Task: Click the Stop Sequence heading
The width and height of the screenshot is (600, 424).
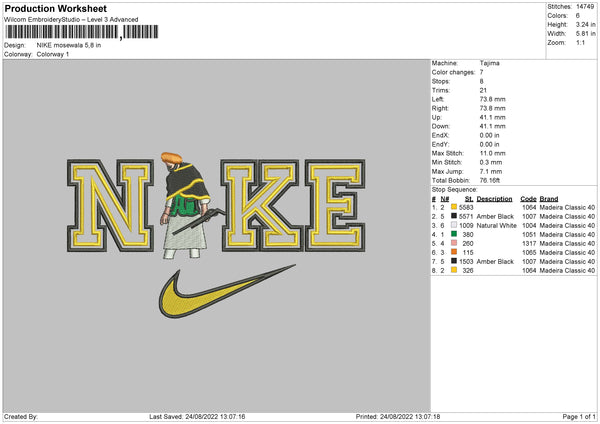Action: coord(455,190)
